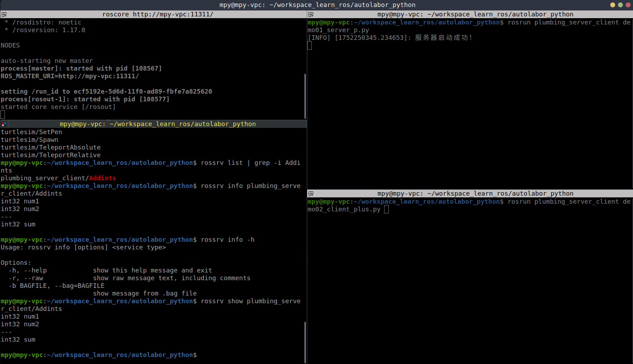Click the rossrv pane's scrollbar thumb

click(305, 342)
